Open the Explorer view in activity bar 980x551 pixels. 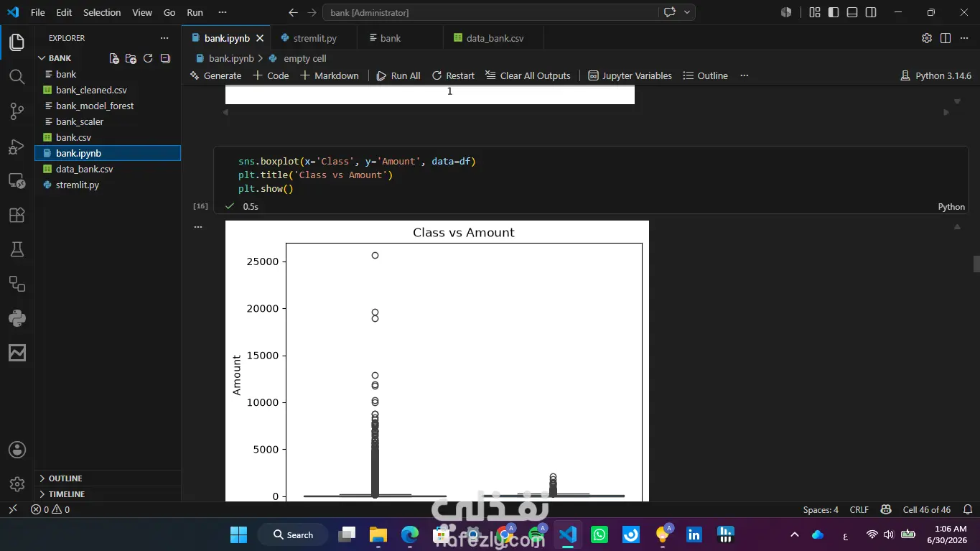(x=17, y=42)
